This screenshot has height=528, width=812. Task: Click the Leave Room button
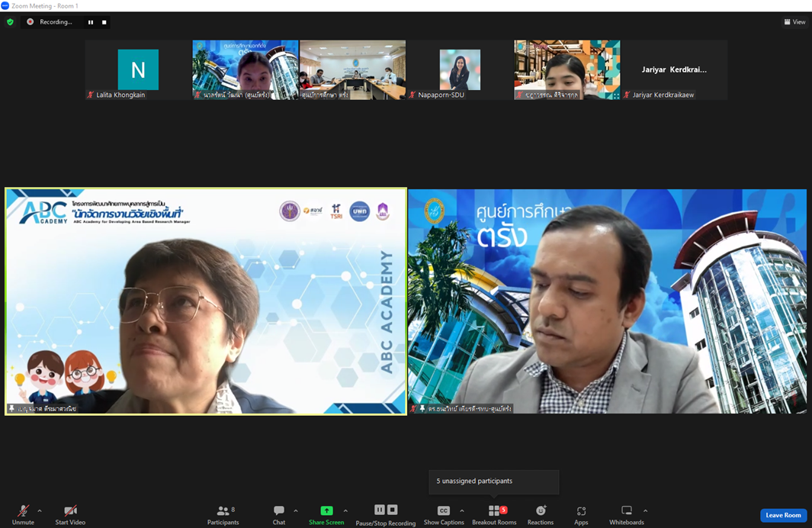click(783, 515)
